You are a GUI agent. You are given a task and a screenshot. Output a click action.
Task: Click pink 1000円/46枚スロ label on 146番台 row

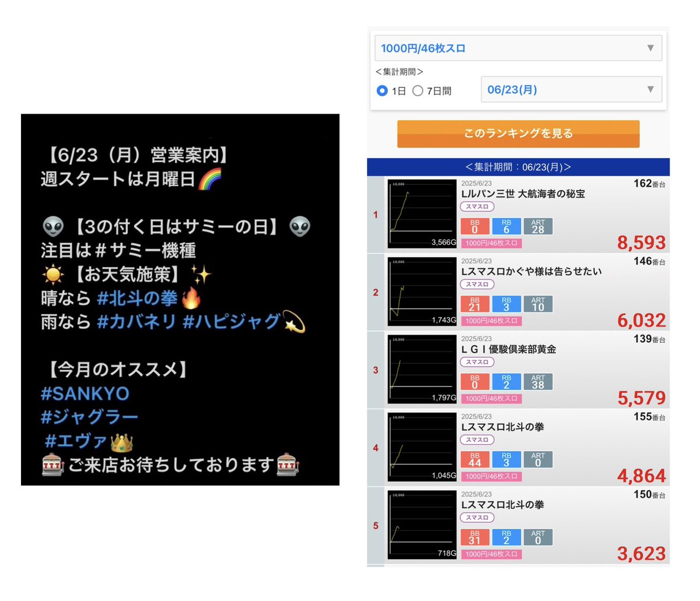[491, 321]
